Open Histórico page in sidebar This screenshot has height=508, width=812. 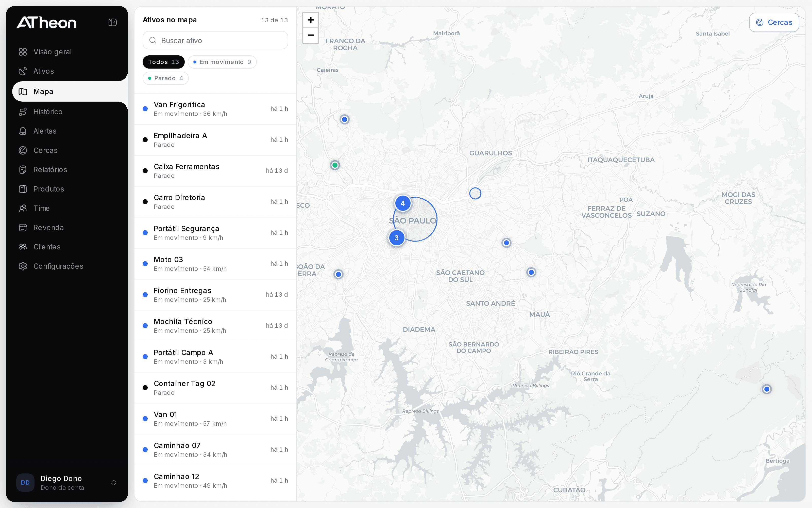(x=70, y=112)
